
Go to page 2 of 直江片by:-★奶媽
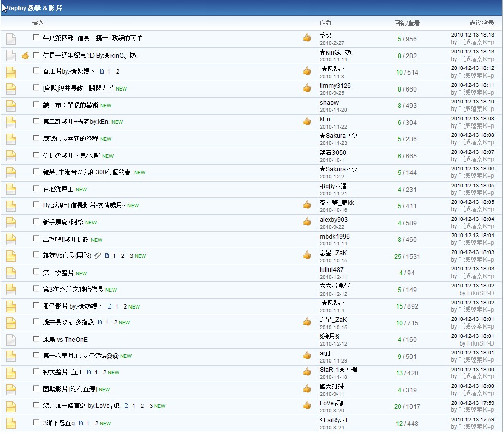[118, 71]
